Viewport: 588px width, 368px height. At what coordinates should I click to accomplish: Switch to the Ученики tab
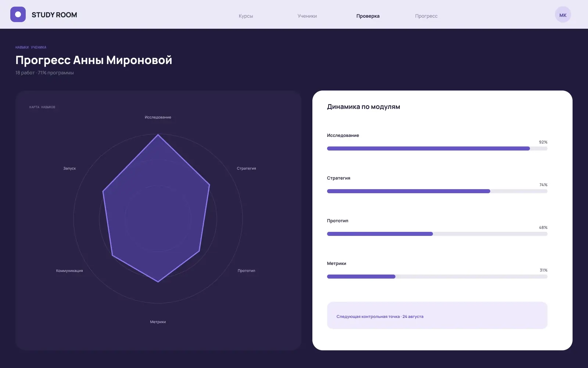point(307,16)
